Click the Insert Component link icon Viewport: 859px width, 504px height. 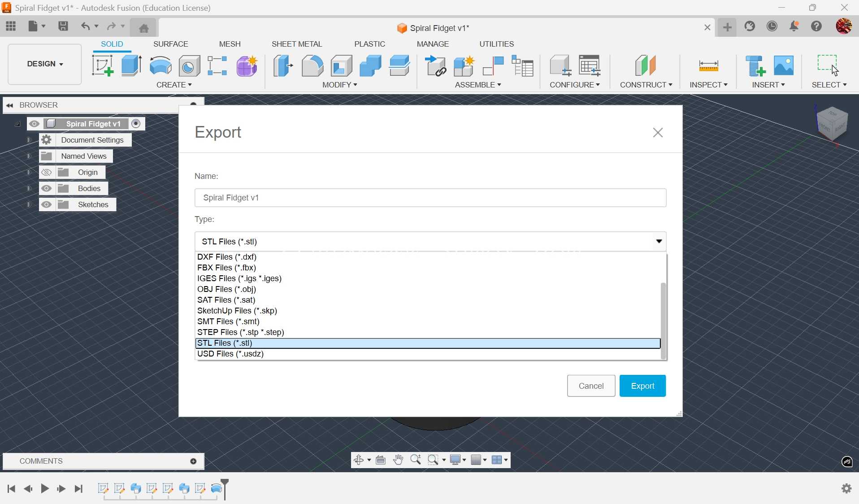point(436,65)
